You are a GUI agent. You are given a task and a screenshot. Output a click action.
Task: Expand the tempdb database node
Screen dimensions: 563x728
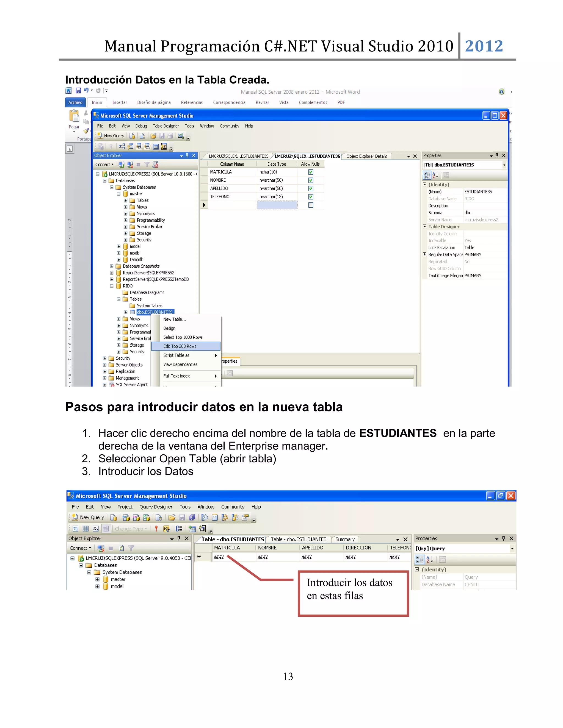click(x=119, y=260)
